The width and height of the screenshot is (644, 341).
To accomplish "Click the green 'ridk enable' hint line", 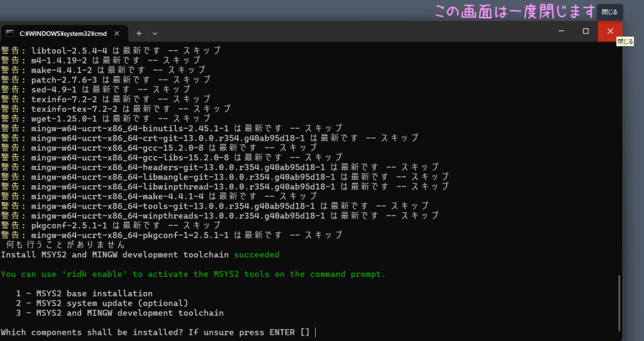I will click(193, 274).
